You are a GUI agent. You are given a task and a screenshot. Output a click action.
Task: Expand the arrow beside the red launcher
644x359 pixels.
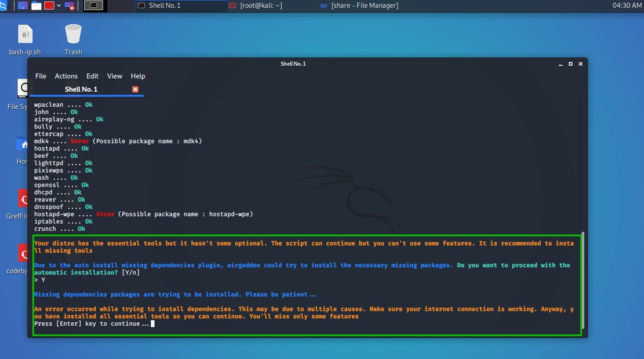click(58, 5)
